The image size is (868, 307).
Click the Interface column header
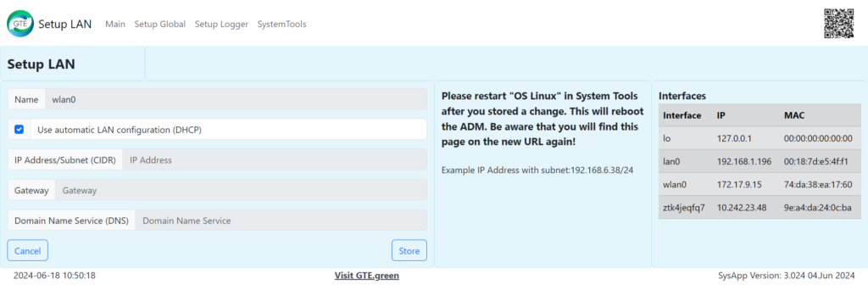[682, 115]
